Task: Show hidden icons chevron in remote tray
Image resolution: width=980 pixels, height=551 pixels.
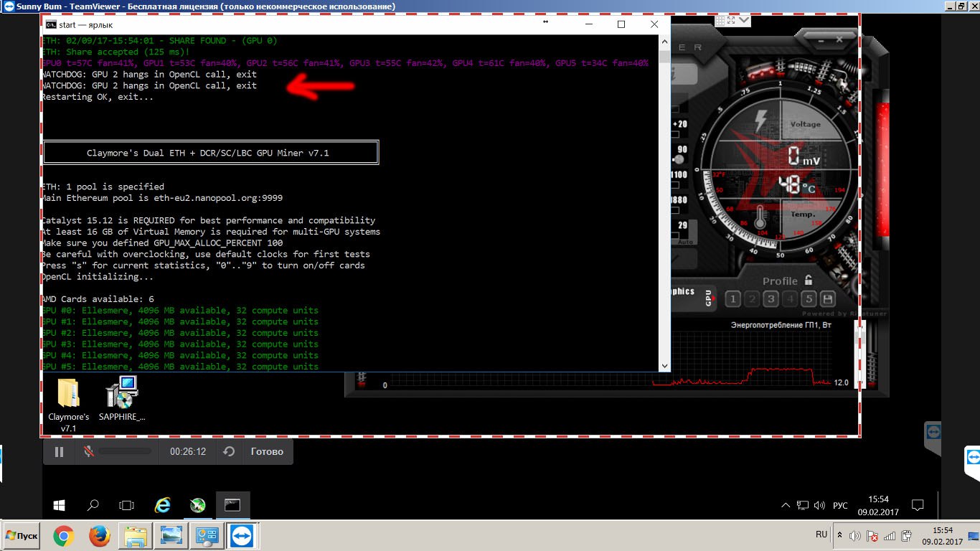Action: pyautogui.click(x=786, y=505)
